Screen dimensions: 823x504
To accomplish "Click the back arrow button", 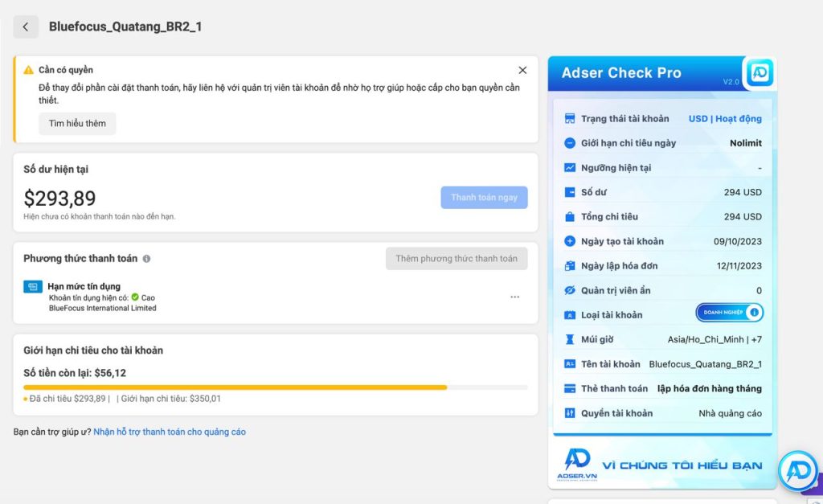I will click(26, 27).
